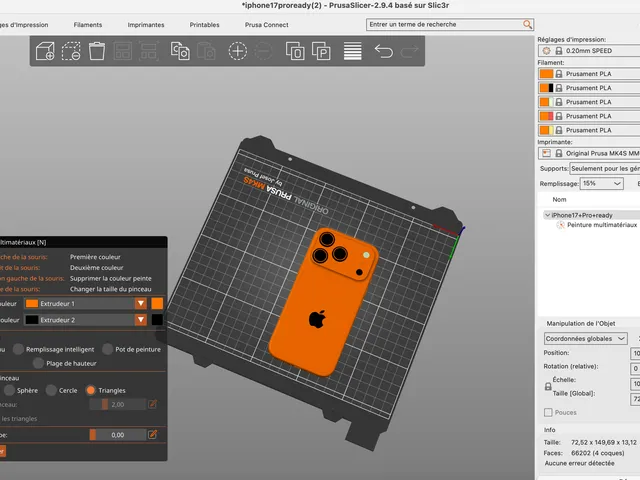Click edit icon beside 2,00 brush value
The width and height of the screenshot is (640, 480).
point(153,404)
